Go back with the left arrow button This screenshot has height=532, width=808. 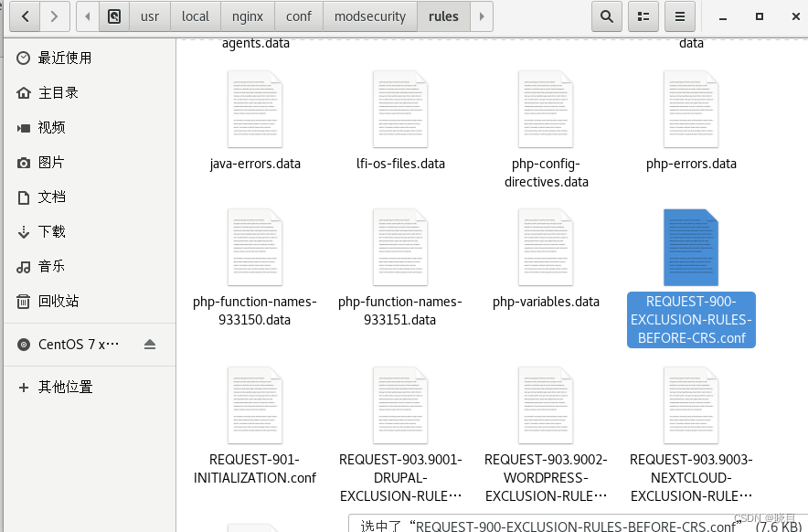click(x=25, y=16)
